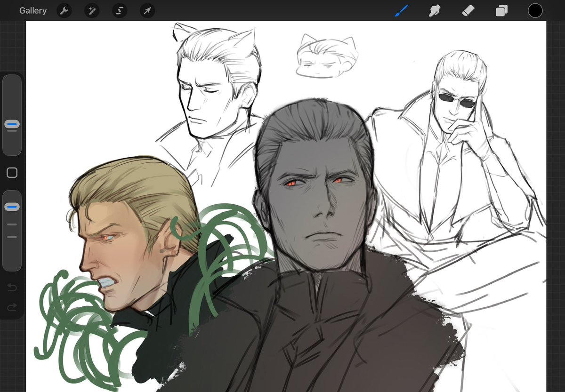Open the active color picker
The width and height of the screenshot is (565, 392).
coord(535,10)
